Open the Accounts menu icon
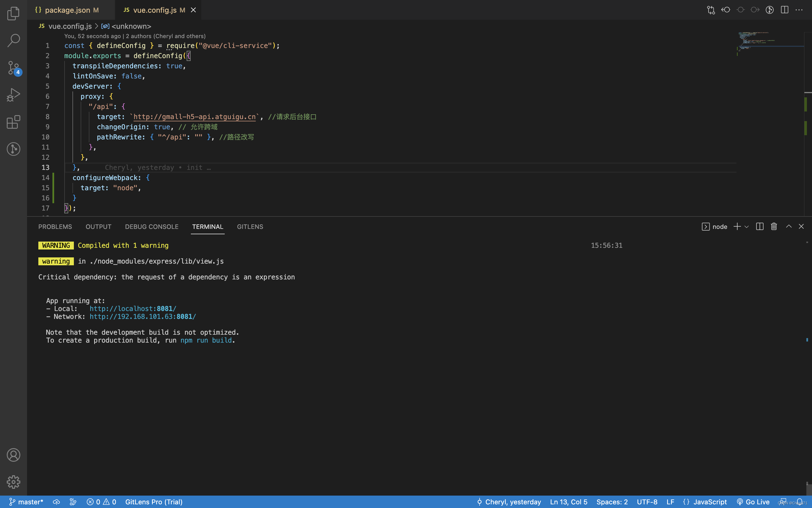This screenshot has width=812, height=508. click(14, 455)
